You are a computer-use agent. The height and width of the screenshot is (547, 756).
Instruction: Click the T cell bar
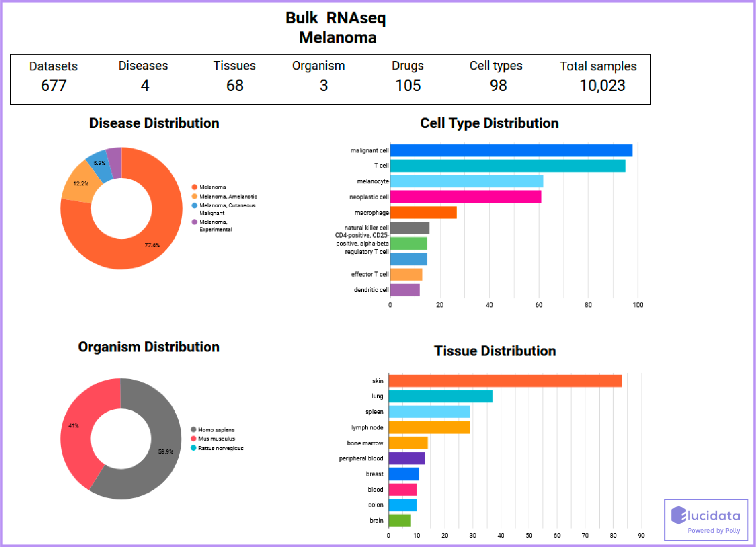point(506,165)
